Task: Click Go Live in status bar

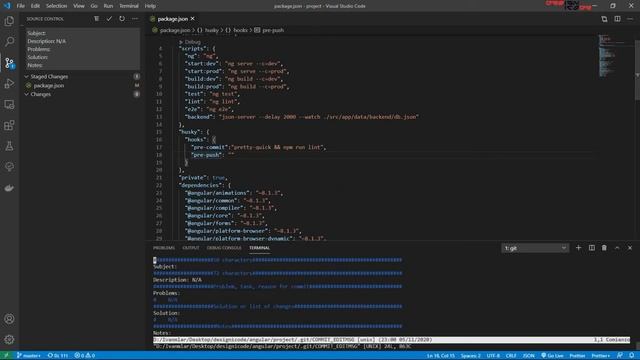Action: pyautogui.click(x=552, y=356)
